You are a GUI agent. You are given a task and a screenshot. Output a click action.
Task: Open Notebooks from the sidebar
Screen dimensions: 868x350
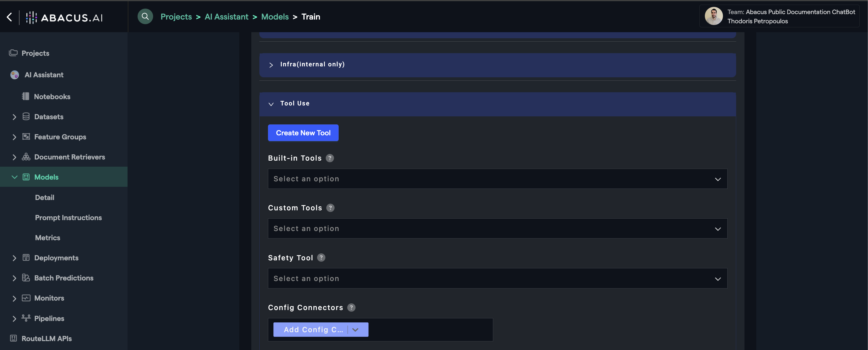[52, 97]
